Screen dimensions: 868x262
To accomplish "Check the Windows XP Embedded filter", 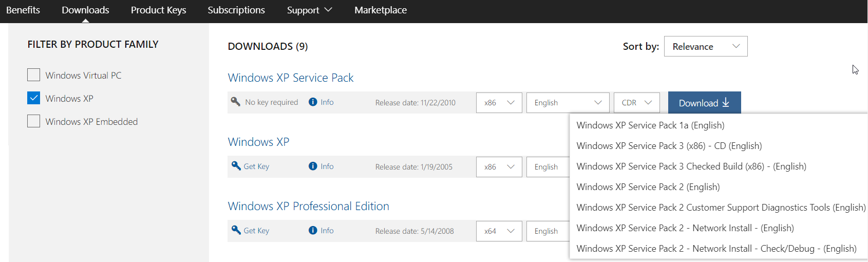I will (x=33, y=121).
